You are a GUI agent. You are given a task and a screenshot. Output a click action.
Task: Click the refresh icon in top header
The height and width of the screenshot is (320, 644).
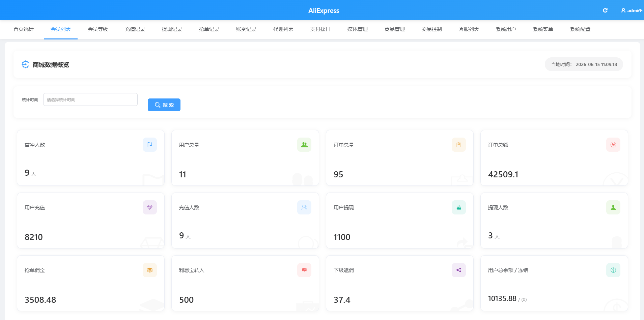605,10
